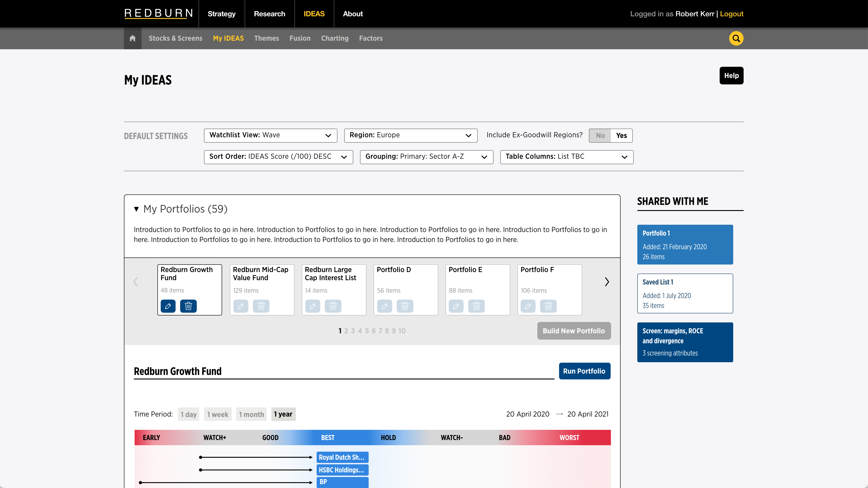
Task: Delete the Redburn Growth Fund portfolio
Action: [188, 306]
